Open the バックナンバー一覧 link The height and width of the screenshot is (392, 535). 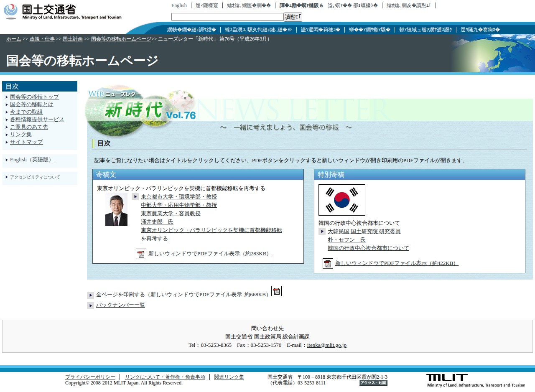pyautogui.click(x=120, y=305)
